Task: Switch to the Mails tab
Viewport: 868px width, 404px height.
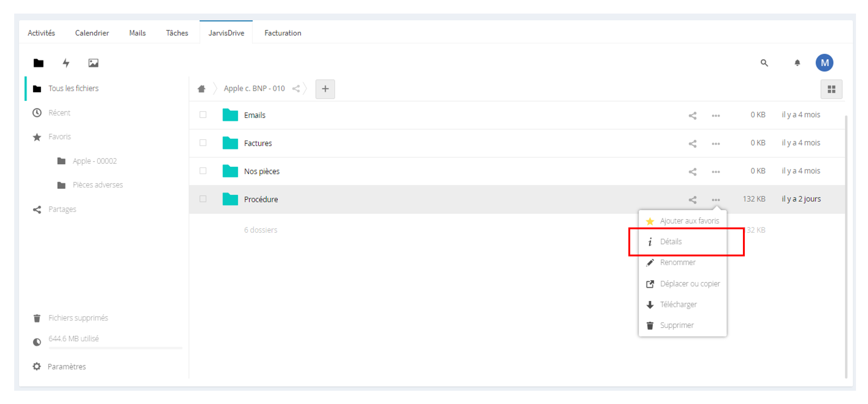Action: [137, 33]
